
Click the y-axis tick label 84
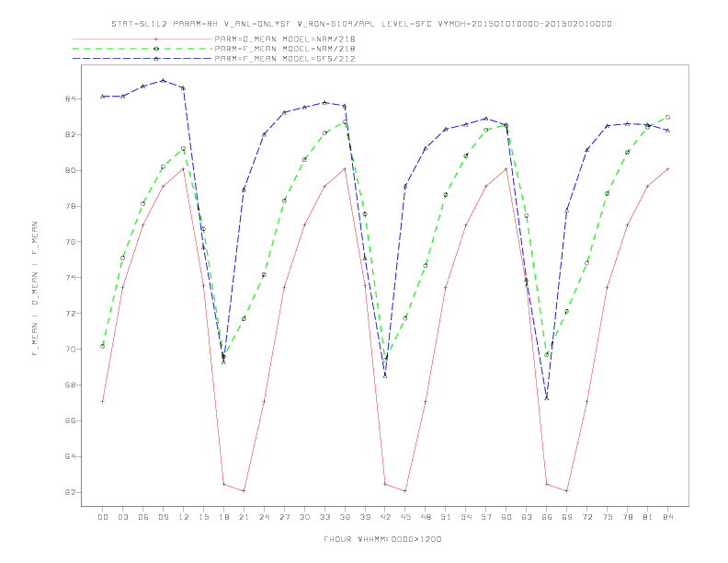71,99
